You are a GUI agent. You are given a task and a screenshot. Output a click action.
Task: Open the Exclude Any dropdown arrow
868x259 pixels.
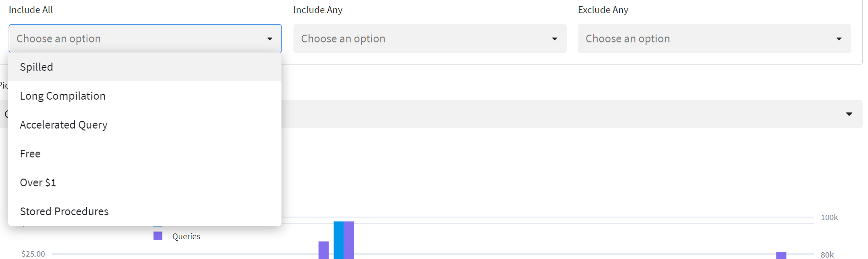pyautogui.click(x=839, y=39)
